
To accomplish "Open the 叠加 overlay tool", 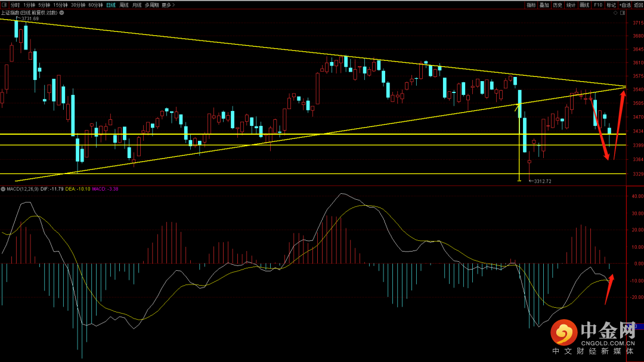I will [544, 5].
